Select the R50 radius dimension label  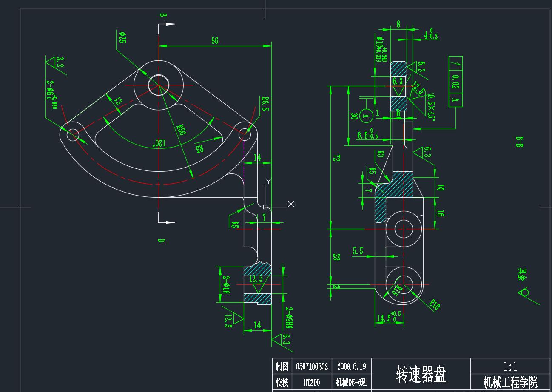pyautogui.click(x=182, y=130)
